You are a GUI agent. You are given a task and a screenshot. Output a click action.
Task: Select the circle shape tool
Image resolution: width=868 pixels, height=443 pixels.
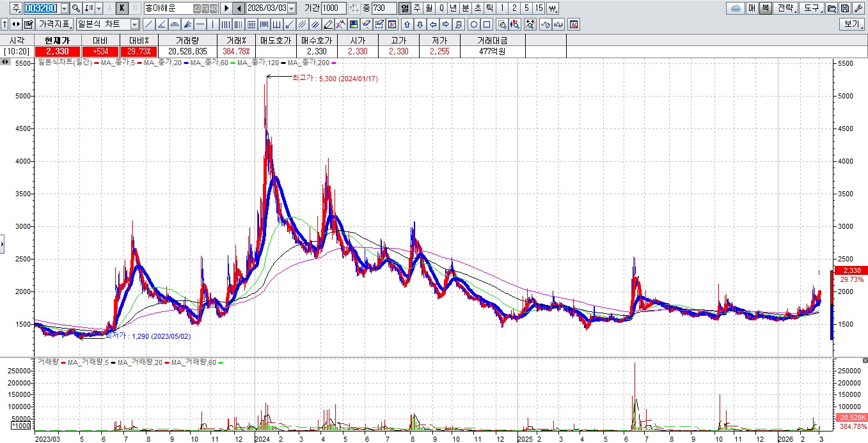pyautogui.click(x=474, y=24)
